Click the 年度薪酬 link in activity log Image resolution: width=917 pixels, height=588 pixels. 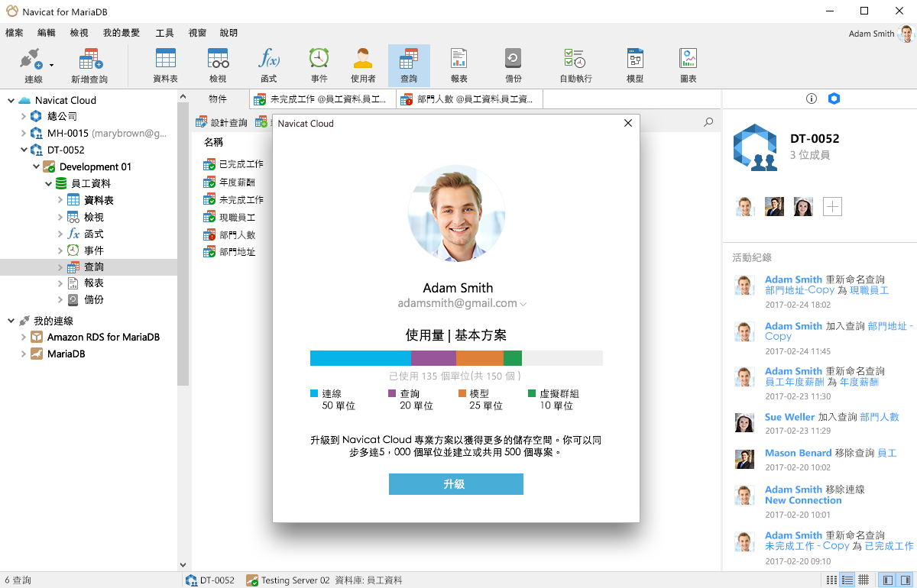(859, 382)
